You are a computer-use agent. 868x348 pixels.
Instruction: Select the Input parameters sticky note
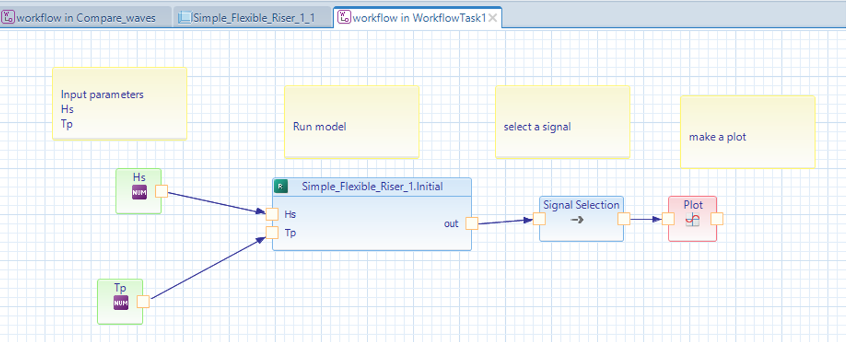pos(119,103)
